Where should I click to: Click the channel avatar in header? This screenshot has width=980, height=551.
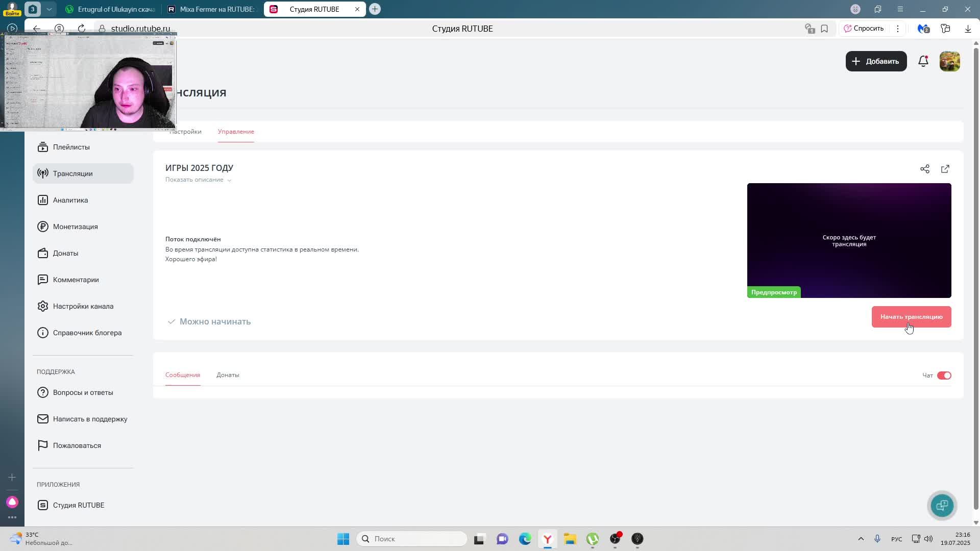[949, 61]
